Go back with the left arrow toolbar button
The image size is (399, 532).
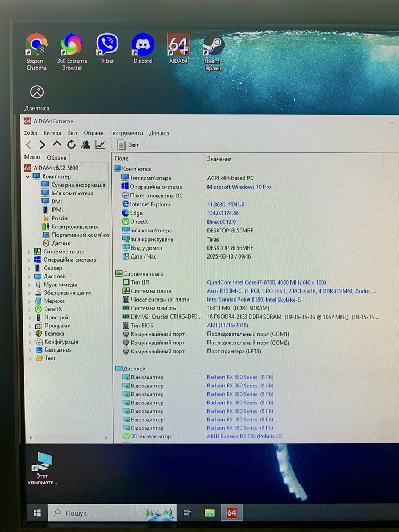29,145
